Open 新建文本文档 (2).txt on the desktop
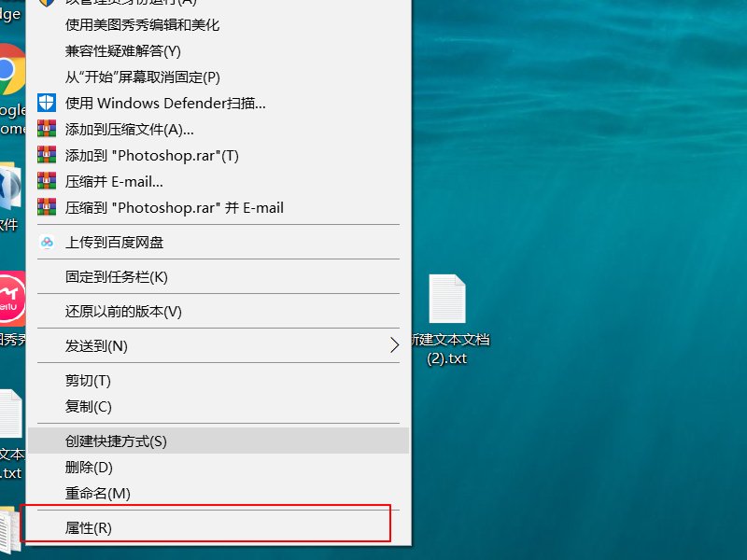The image size is (747, 560). pos(446,299)
